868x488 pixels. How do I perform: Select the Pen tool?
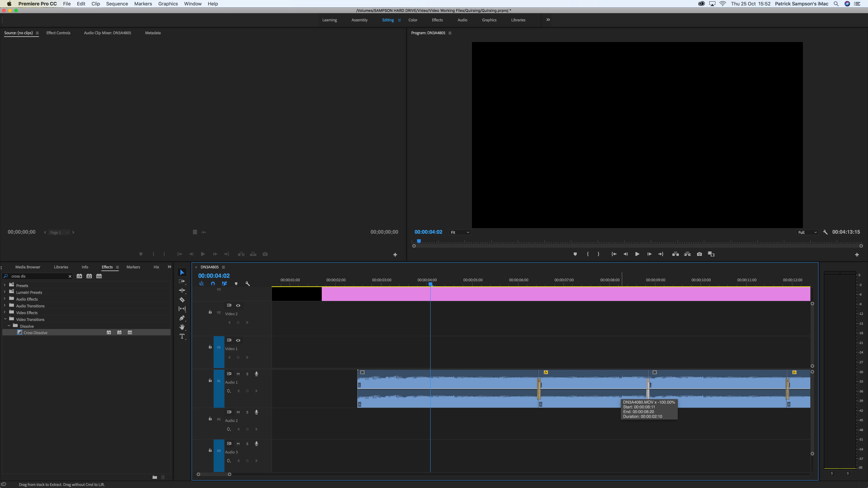click(182, 318)
